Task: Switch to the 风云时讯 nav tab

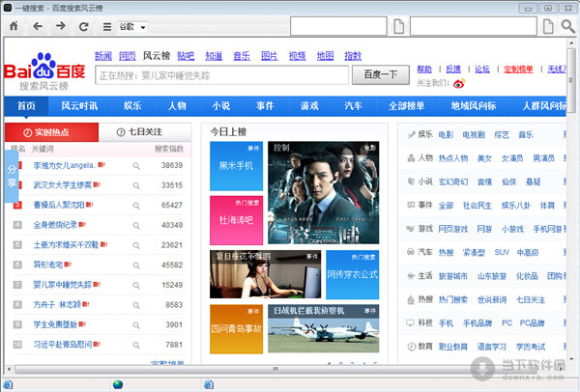Action: pos(79,106)
